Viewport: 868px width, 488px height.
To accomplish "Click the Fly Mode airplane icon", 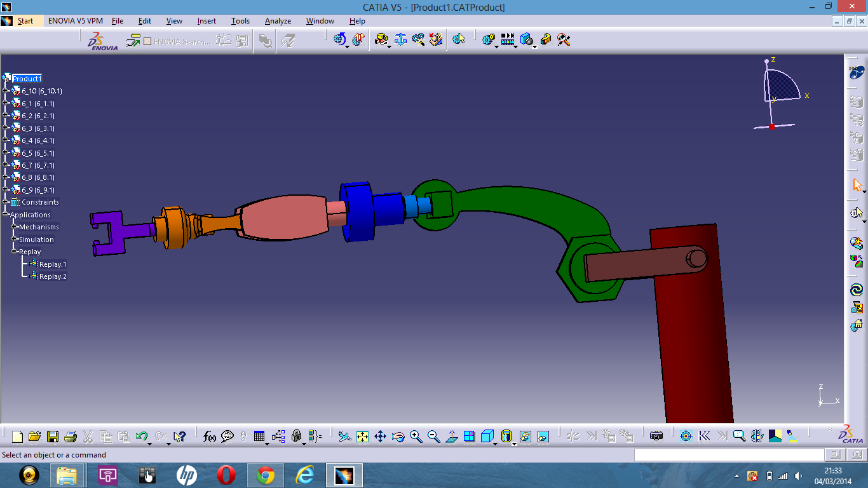I will pos(344,437).
